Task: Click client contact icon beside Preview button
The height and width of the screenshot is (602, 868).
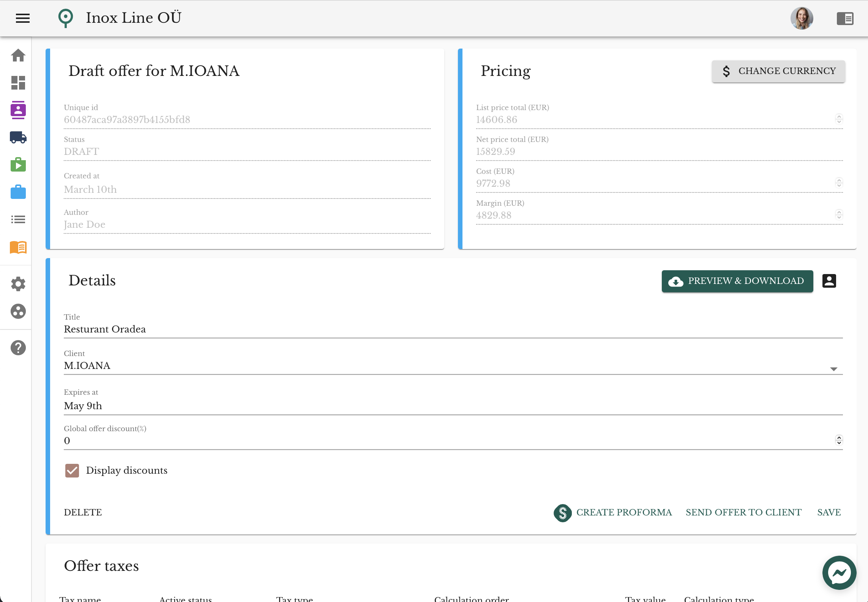Action: click(829, 281)
